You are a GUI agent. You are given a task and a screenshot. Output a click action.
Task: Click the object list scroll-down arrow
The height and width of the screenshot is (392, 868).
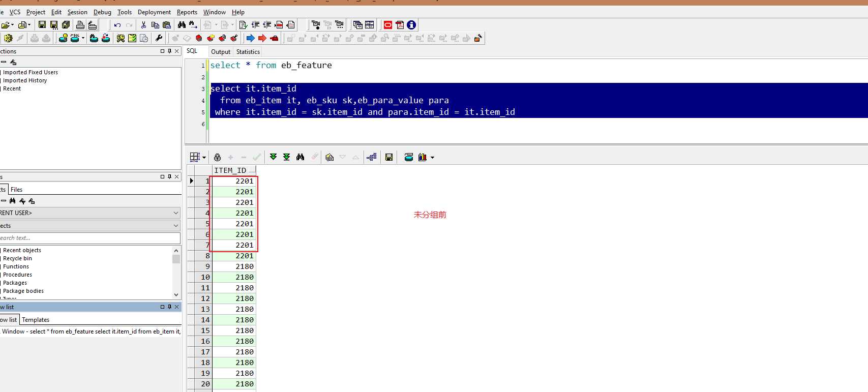(x=176, y=295)
